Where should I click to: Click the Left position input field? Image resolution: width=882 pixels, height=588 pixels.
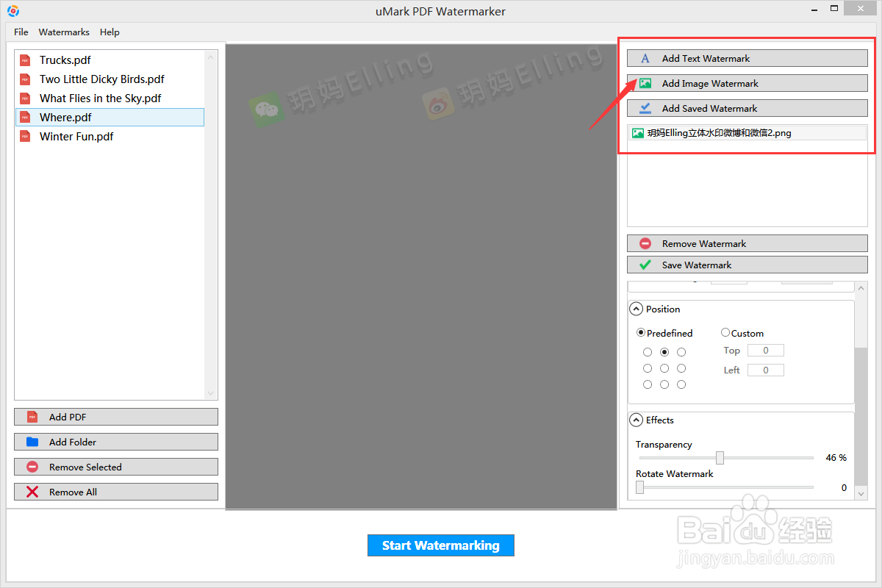pos(766,370)
